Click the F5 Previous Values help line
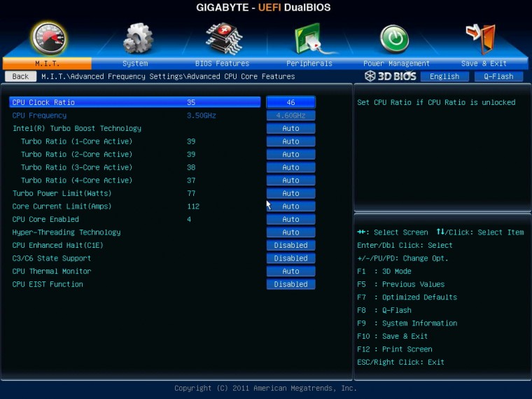The image size is (532, 399). 400,284
